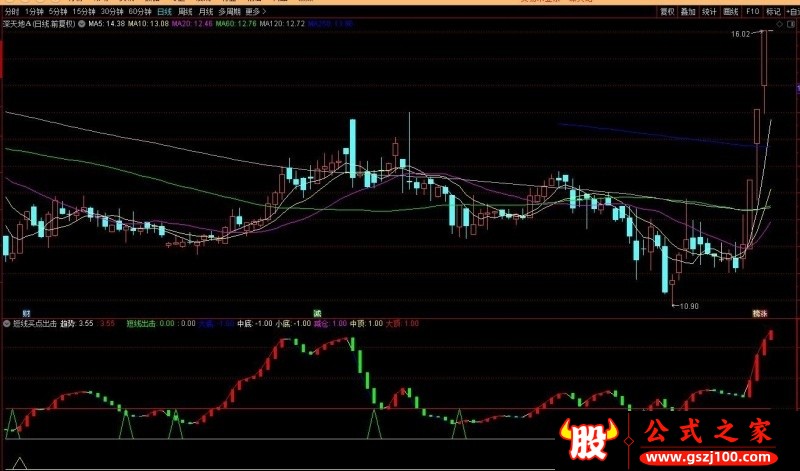Open the 多周期 multi-period view
This screenshot has width=800, height=471.
pos(229,12)
